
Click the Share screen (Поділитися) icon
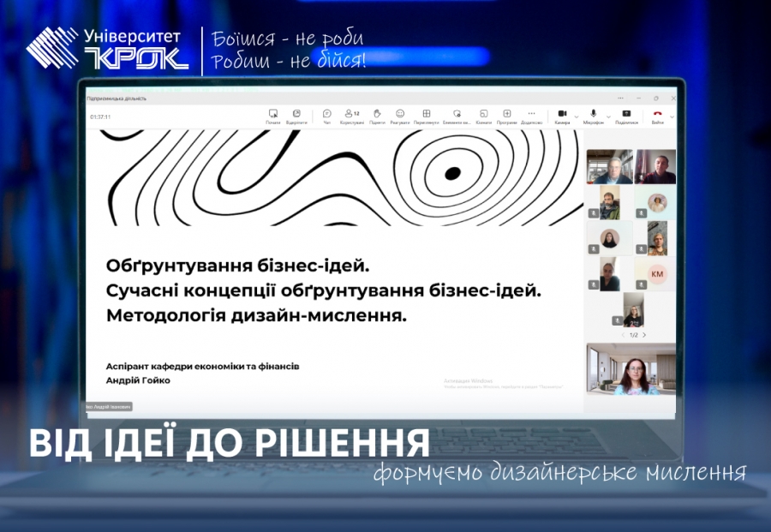pos(626,114)
